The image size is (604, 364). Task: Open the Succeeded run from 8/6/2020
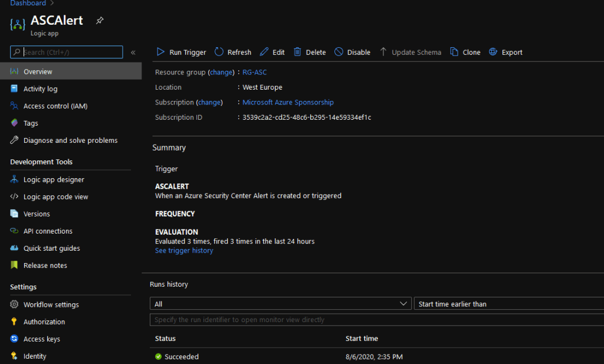[182, 356]
